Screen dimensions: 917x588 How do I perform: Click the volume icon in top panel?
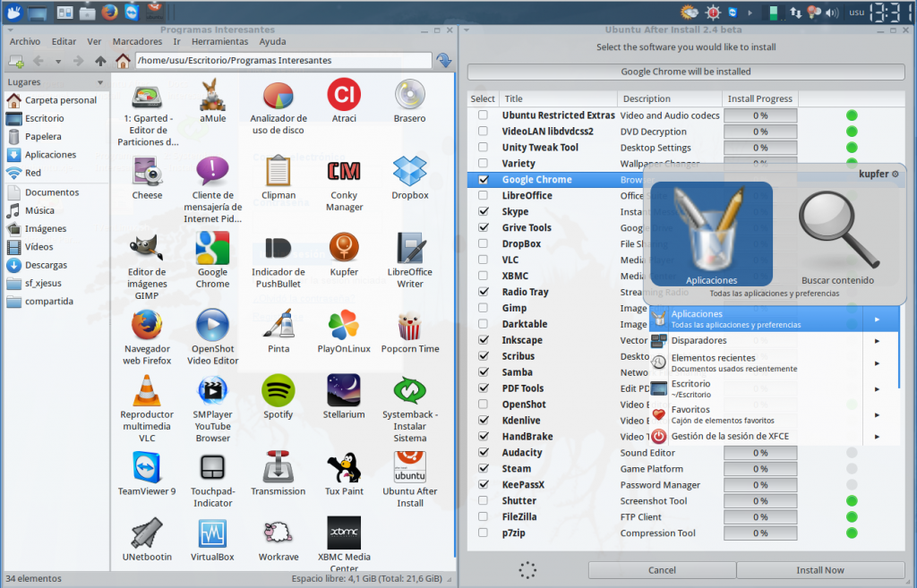[832, 13]
